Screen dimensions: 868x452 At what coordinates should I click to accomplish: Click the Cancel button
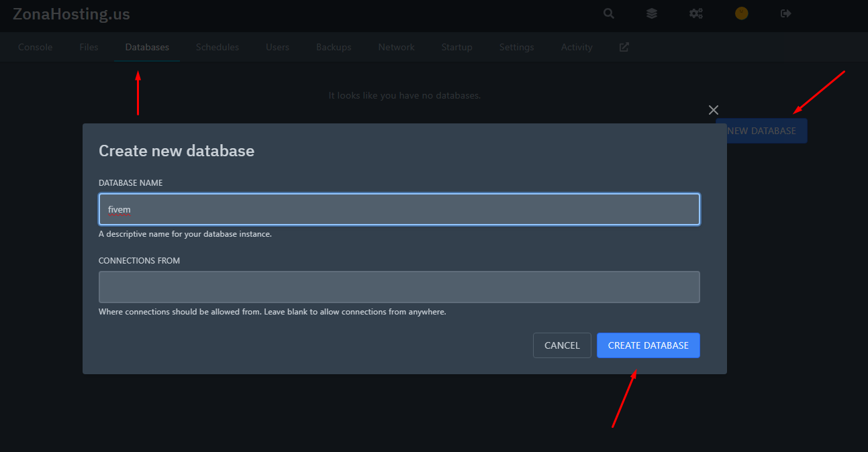click(562, 345)
